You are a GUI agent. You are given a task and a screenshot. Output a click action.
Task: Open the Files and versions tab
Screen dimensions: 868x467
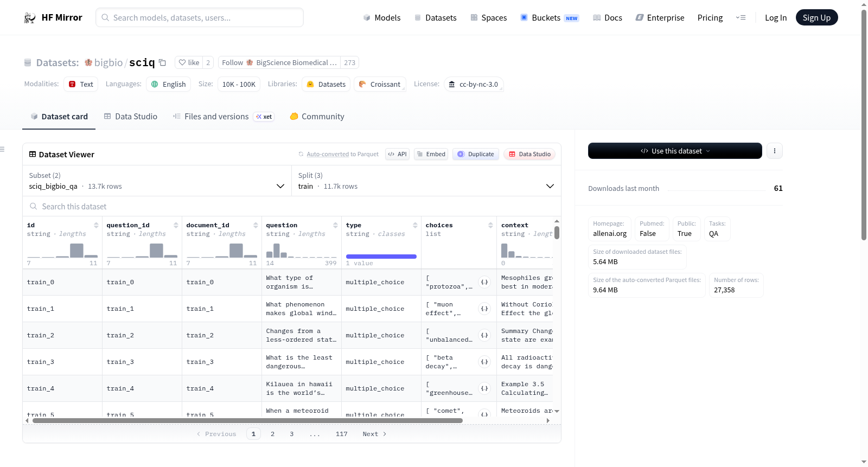(x=224, y=117)
